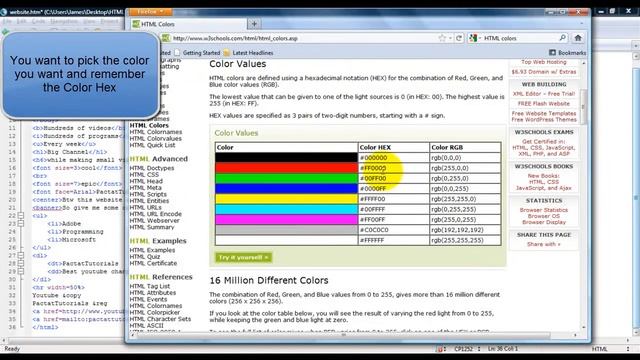Viewport: 640px width, 360px height.
Task: Click the Try it yourself button
Action: point(243,257)
